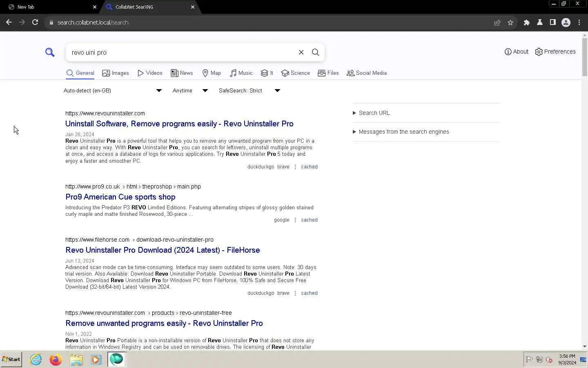The width and height of the screenshot is (588, 368).
Task: Click the Show desktop button
Action: point(584,359)
